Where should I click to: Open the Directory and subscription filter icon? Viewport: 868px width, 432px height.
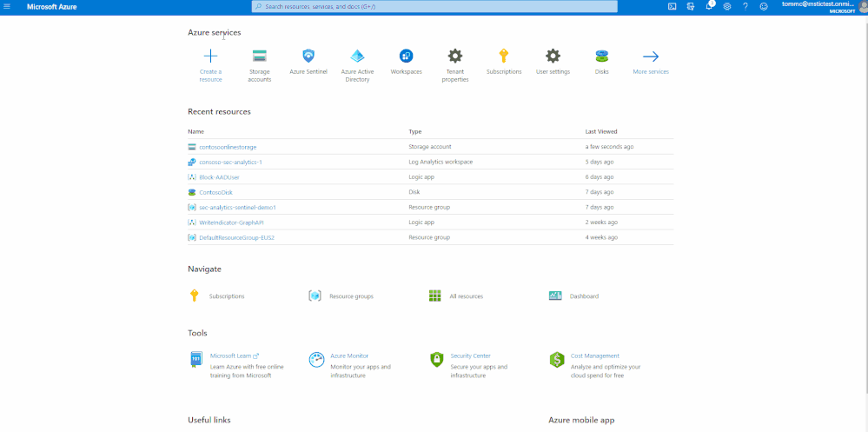[x=690, y=7]
